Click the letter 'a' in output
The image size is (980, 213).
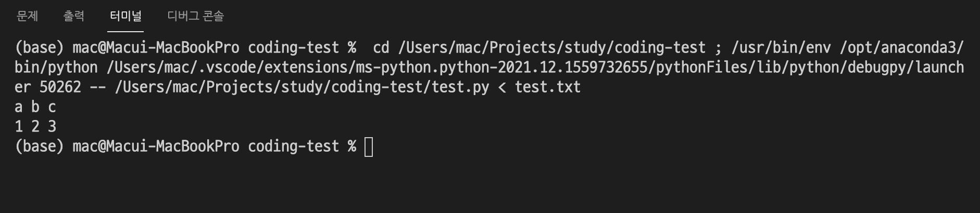19,107
